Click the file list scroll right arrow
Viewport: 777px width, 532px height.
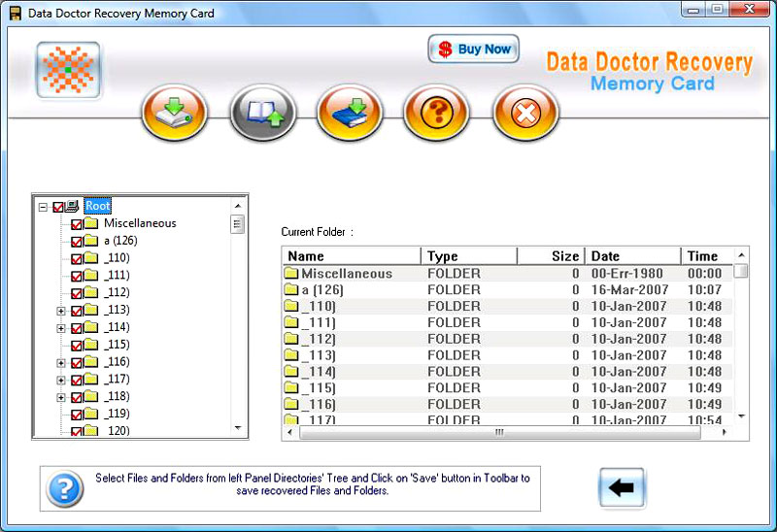725,432
